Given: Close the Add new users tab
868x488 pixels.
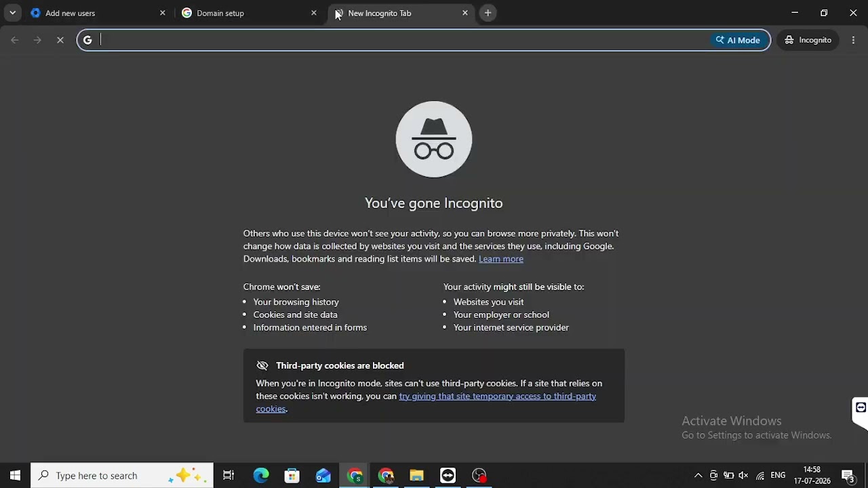Looking at the screenshot, I should [x=163, y=13].
